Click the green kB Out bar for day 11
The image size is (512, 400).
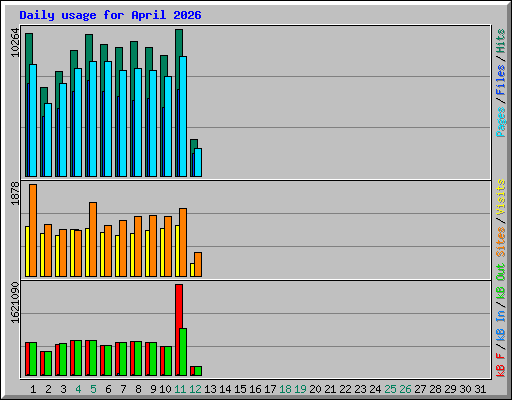pyautogui.click(x=183, y=352)
